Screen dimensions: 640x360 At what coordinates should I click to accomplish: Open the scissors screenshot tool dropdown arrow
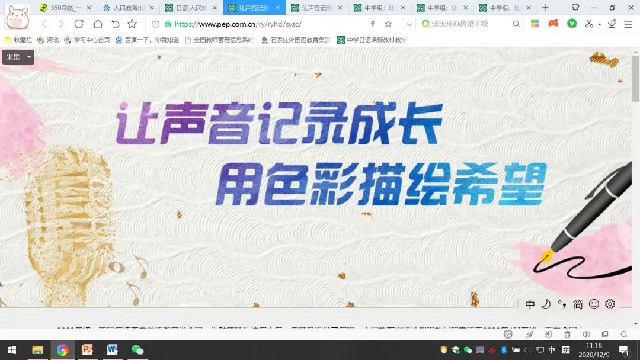pyautogui.click(x=600, y=24)
